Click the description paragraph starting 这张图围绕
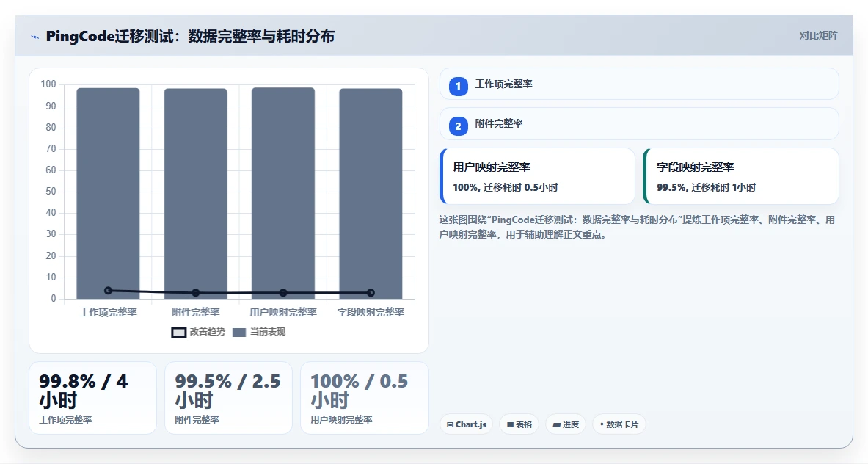The image size is (868, 464). tap(637, 227)
